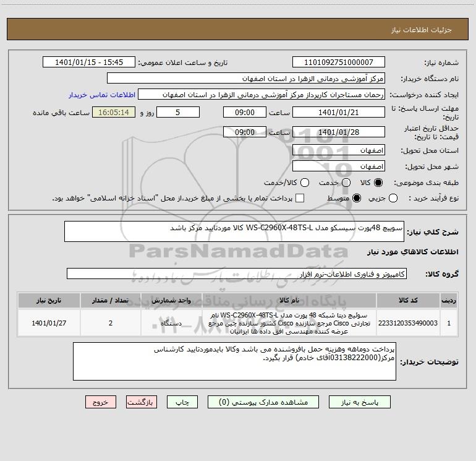Viewport: 476px width, 461px height.
Task: Click the product name cell WS-C2960X-48TS-L
Action: point(289,323)
